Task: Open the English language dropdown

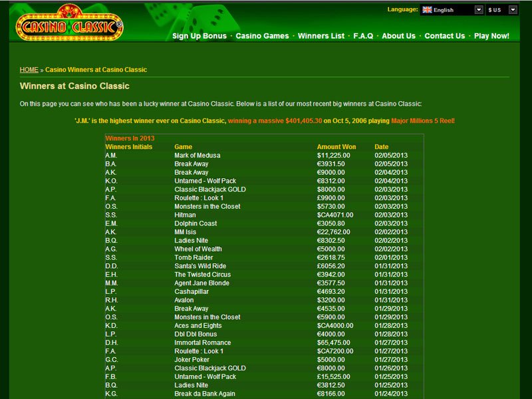Action: coord(479,10)
